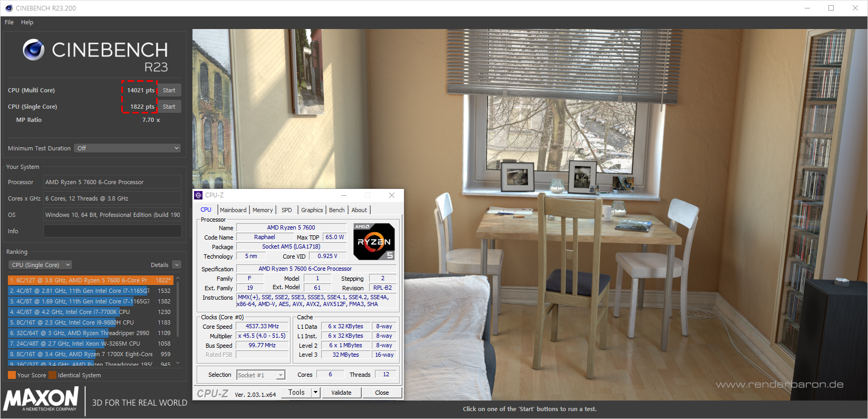Screen dimensions: 868x419
Task: Minimize the Cinebench window
Action: click(x=807, y=8)
